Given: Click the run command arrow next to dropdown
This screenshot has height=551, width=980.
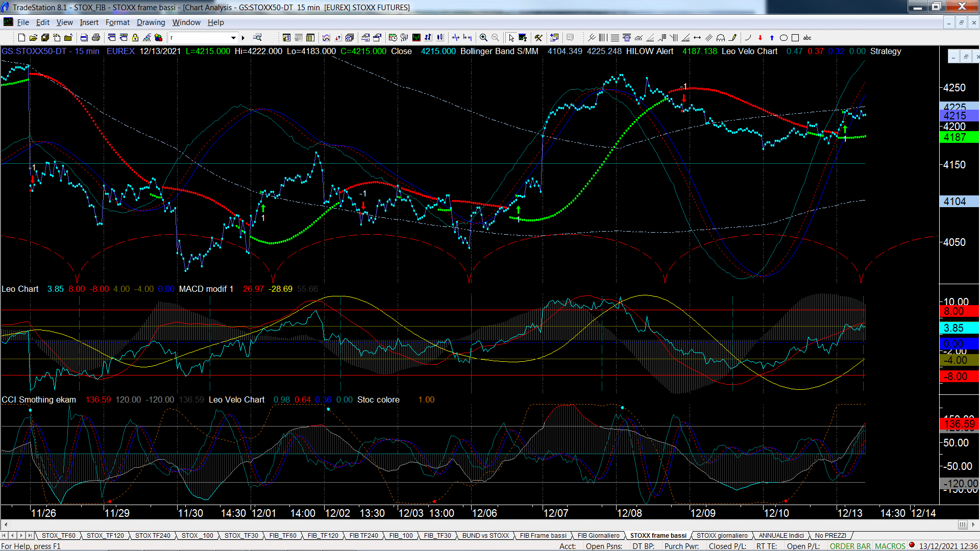Looking at the screenshot, I should 243,38.
